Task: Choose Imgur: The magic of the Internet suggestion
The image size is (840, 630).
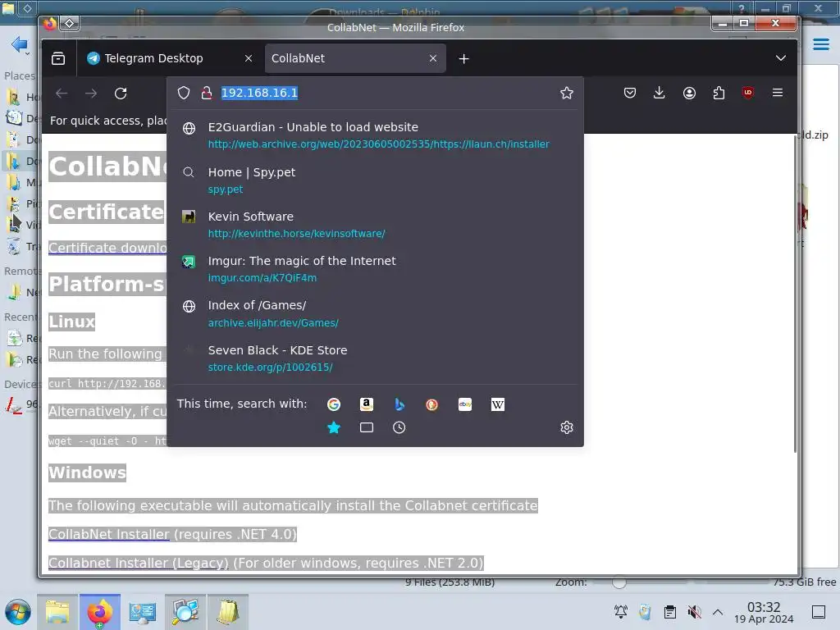Action: (375, 269)
